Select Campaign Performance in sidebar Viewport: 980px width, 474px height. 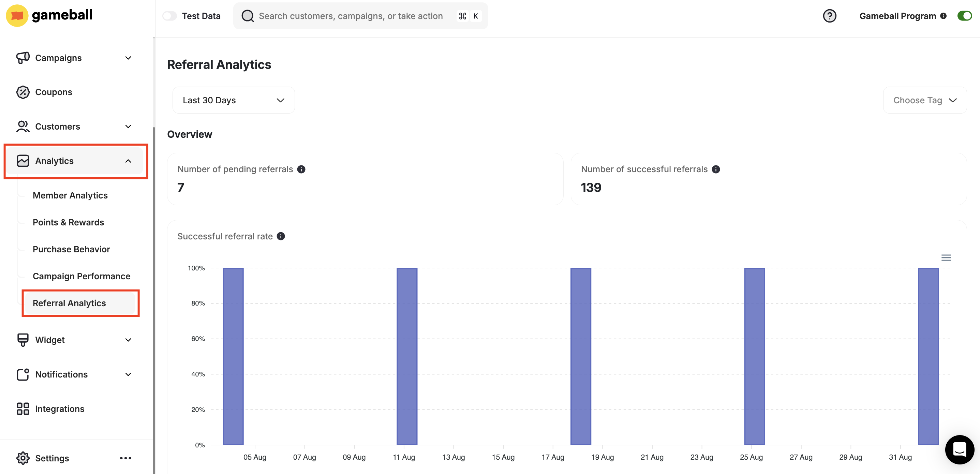pos(81,276)
